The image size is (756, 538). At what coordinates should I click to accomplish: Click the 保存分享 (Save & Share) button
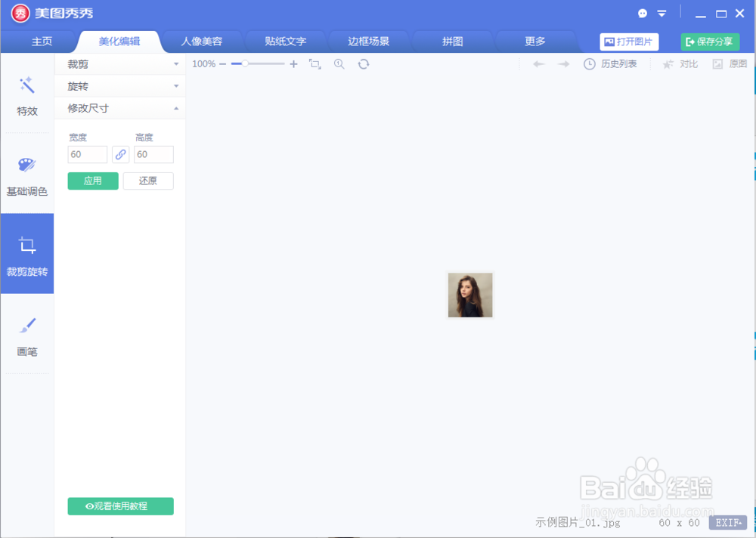(709, 42)
